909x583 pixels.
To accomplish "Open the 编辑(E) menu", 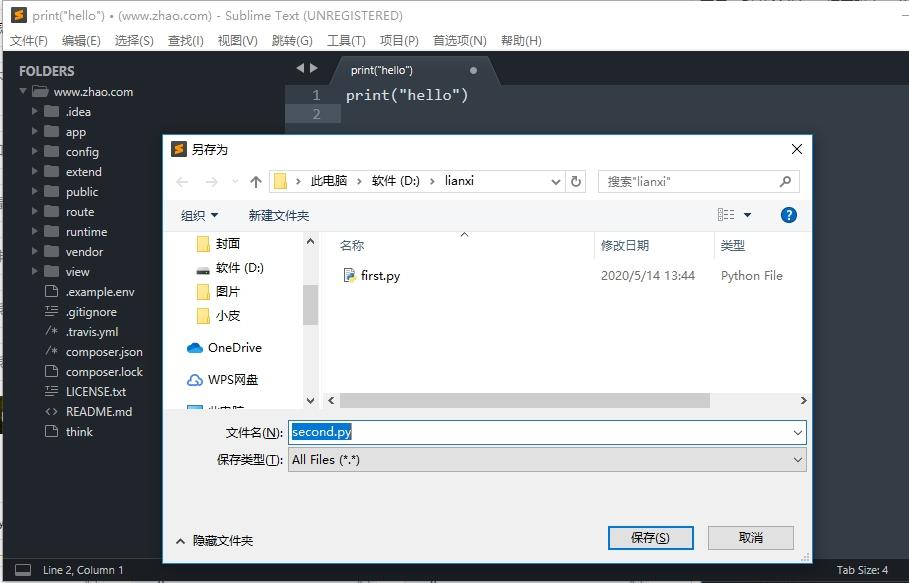I will [81, 41].
